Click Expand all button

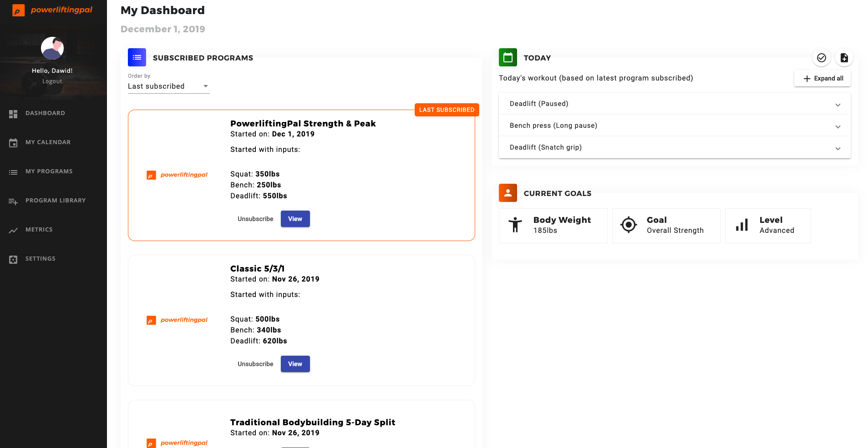pos(822,78)
